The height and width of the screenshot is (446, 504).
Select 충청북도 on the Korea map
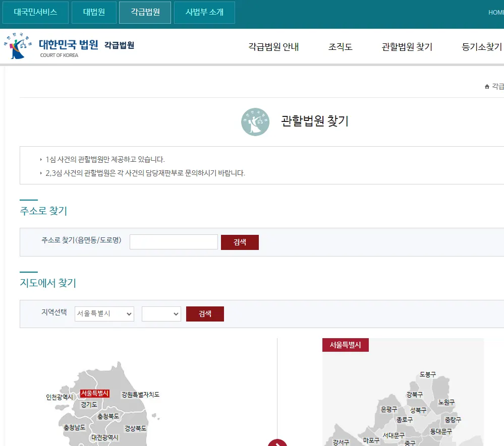pyautogui.click(x=108, y=416)
